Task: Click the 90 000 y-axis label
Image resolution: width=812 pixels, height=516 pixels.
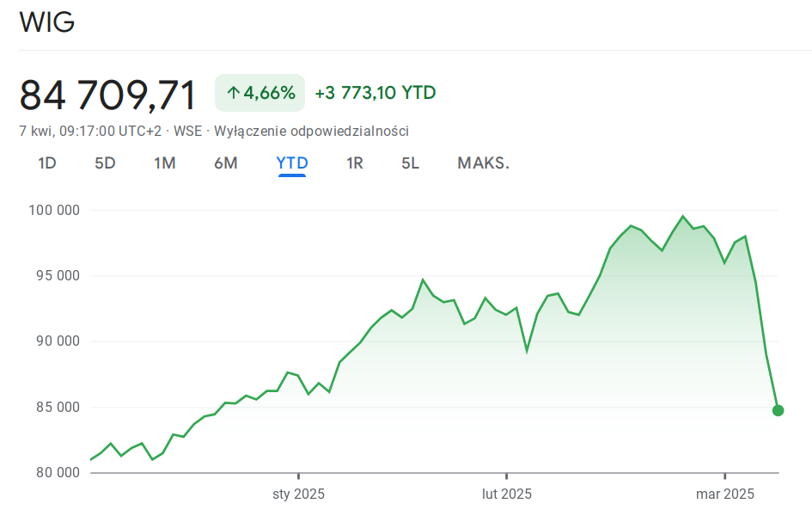Action: point(55,341)
